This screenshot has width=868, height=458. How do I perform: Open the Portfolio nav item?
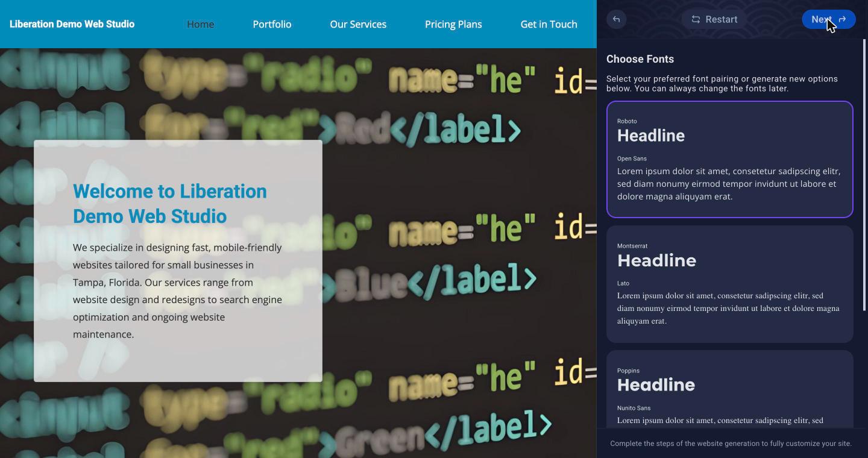coord(272,24)
